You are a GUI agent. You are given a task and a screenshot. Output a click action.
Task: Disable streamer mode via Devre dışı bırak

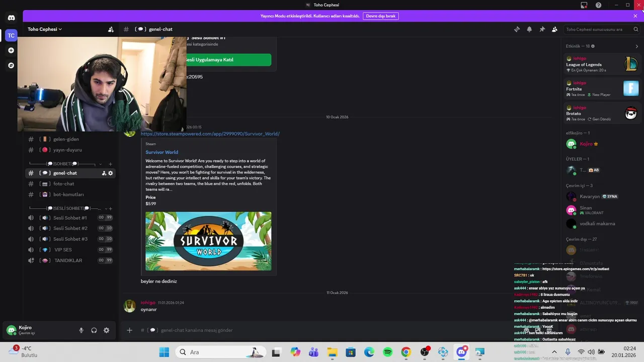click(381, 16)
